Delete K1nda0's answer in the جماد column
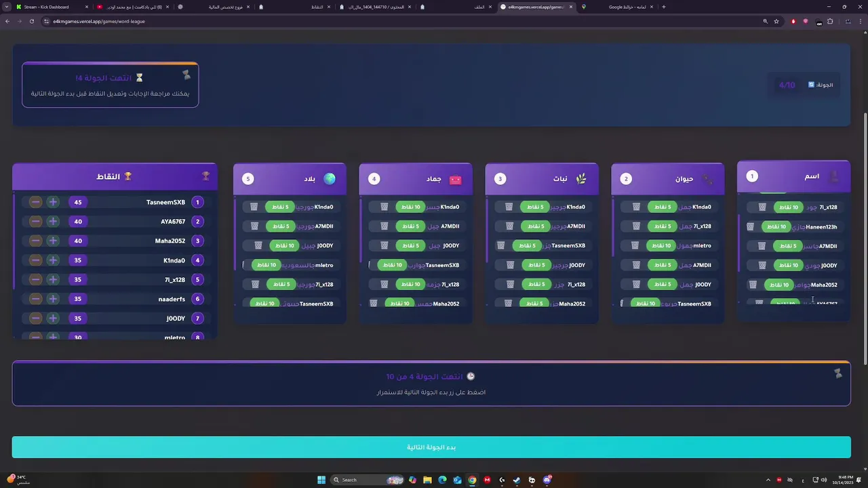The image size is (868, 488). coord(384,207)
